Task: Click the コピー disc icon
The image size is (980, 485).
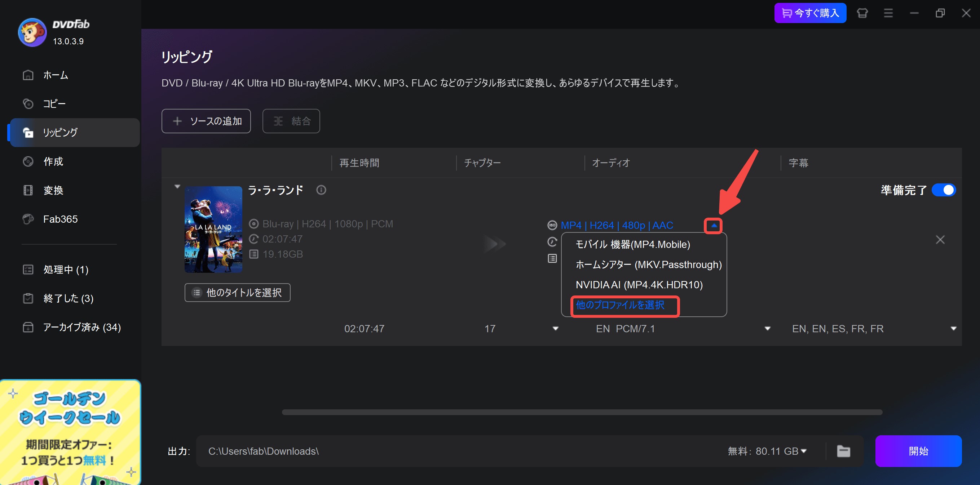Action: (x=28, y=104)
